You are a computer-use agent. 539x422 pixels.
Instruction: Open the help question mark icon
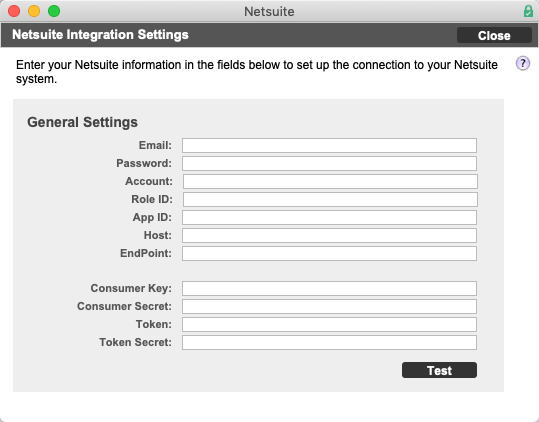[x=522, y=64]
